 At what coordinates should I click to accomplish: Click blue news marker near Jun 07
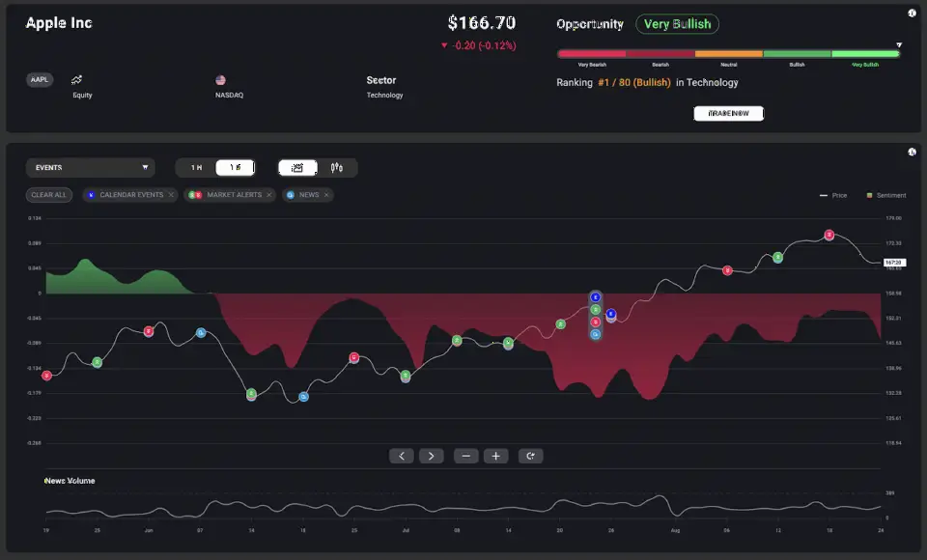pyautogui.click(x=201, y=333)
